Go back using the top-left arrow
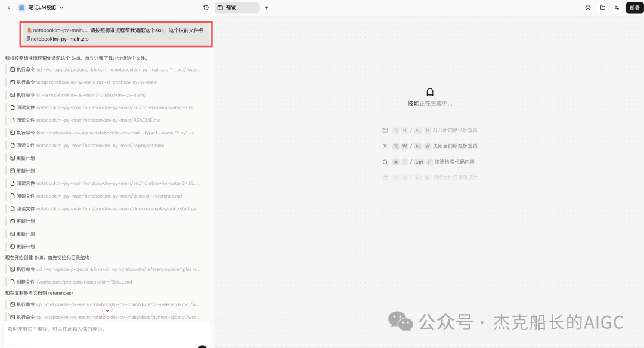644x348 pixels. 8,7
